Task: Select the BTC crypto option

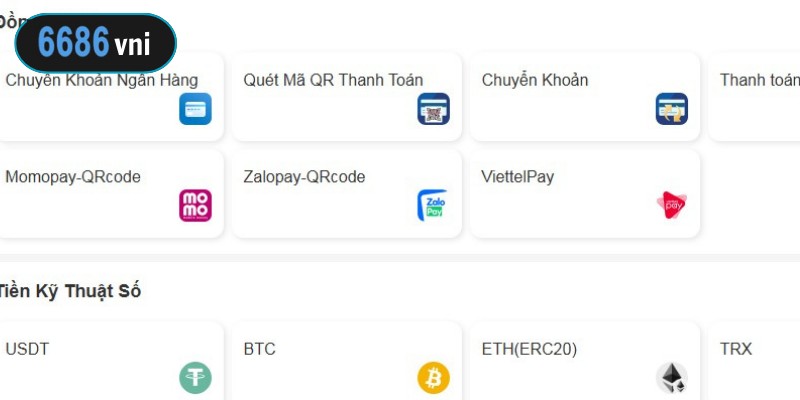Action: [346, 361]
